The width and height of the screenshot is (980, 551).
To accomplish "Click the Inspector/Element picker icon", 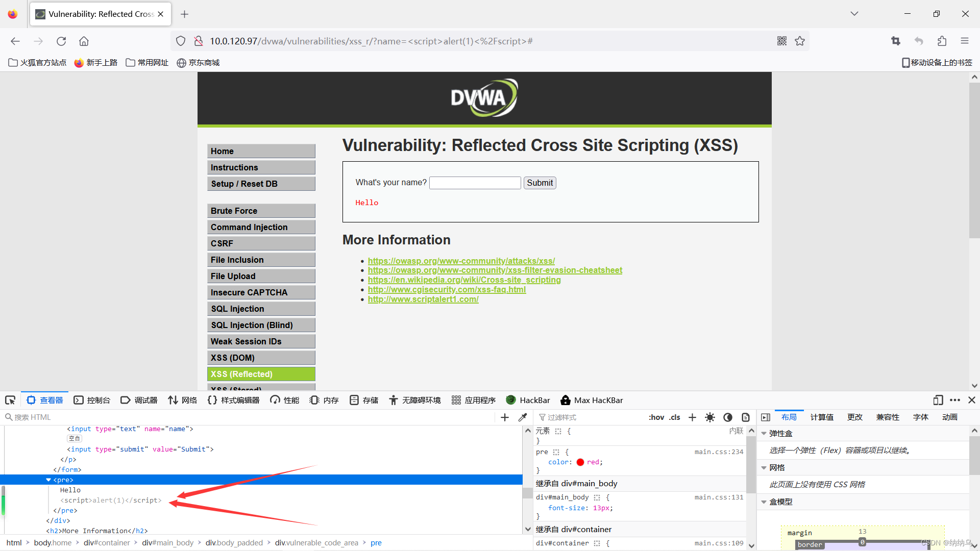I will 10,401.
